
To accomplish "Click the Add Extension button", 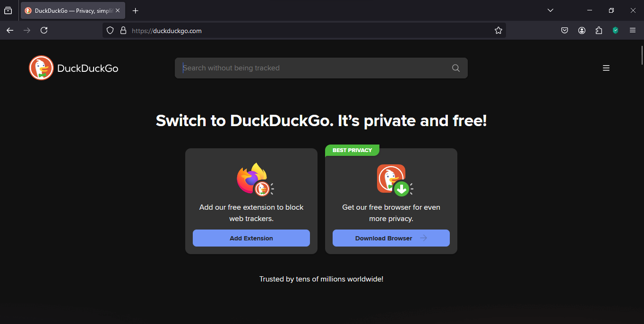I will (251, 238).
